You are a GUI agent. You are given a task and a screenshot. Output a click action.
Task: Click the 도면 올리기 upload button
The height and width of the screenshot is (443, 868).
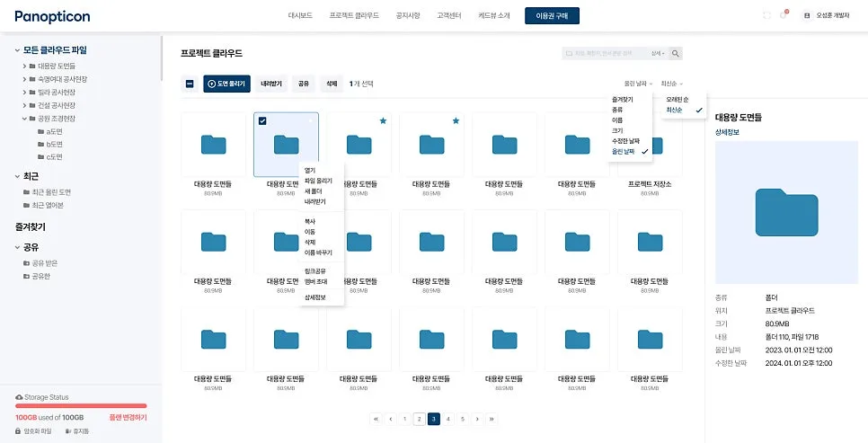coord(227,84)
